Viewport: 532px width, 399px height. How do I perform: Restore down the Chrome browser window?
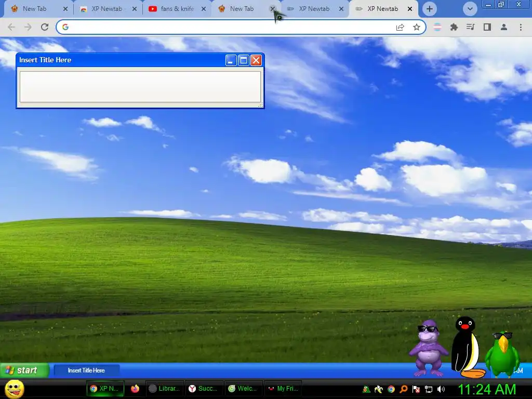[x=501, y=4]
